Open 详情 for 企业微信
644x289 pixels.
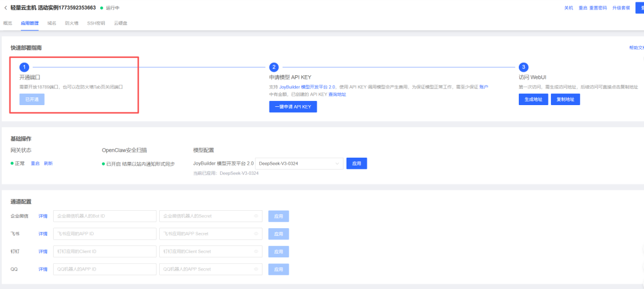click(43, 216)
